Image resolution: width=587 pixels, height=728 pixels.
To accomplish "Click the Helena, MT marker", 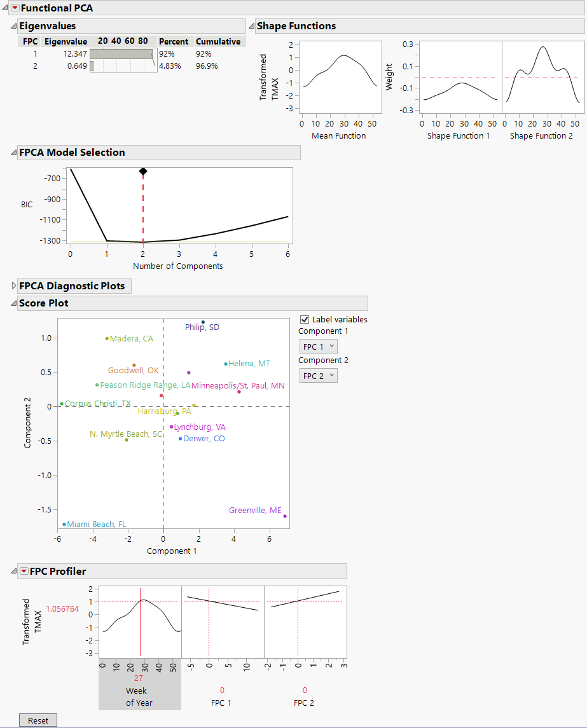I will pos(224,363).
